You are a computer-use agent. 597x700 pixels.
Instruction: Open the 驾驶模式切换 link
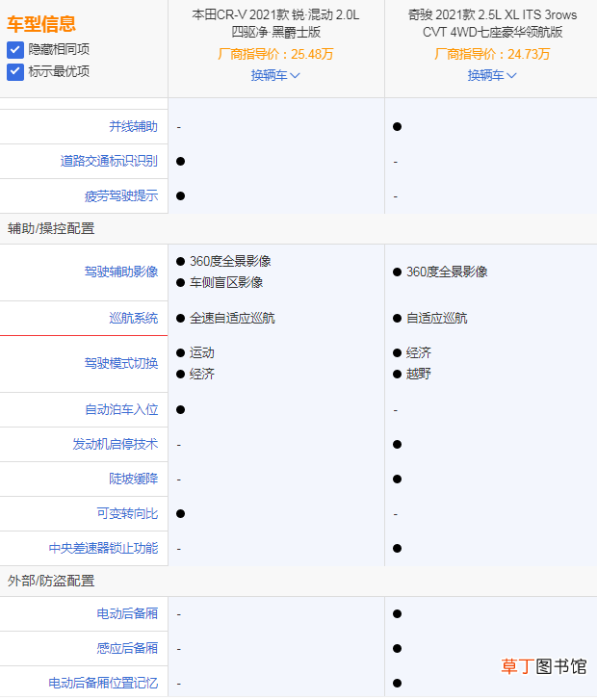(121, 363)
